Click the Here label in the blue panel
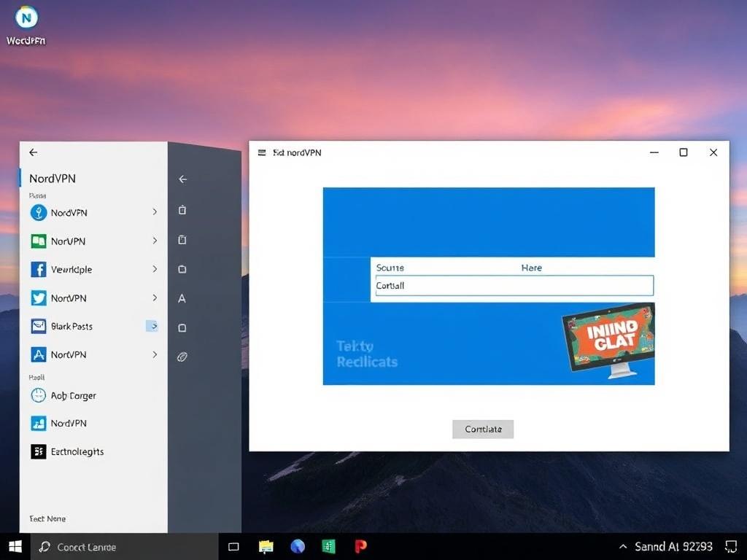The width and height of the screenshot is (747, 560). 531,268
